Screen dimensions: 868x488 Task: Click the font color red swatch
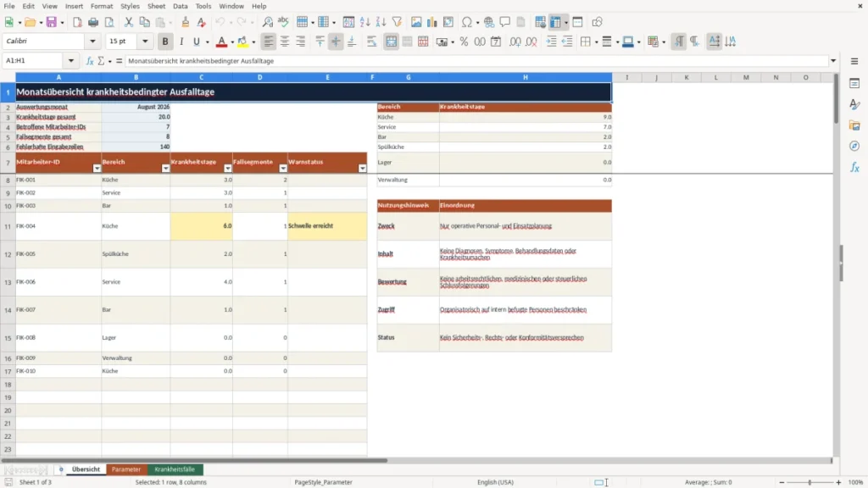(x=221, y=42)
